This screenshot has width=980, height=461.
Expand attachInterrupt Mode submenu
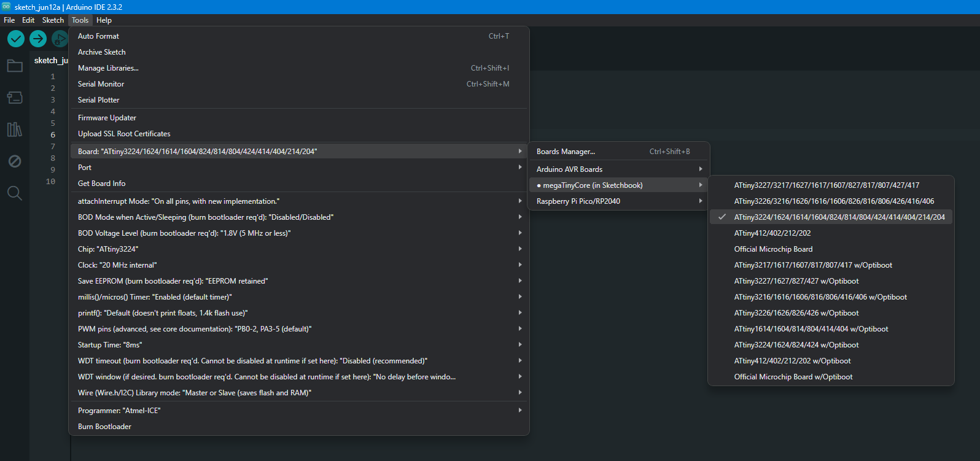tap(299, 201)
